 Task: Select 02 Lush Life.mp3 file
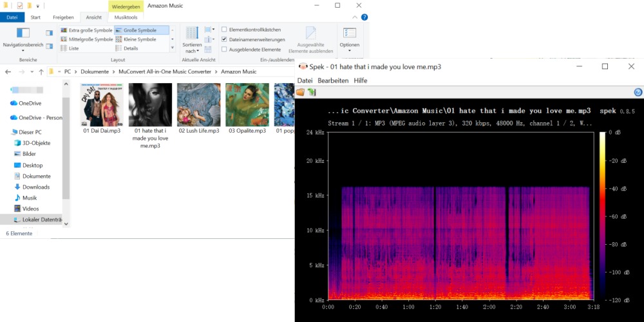tap(199, 108)
